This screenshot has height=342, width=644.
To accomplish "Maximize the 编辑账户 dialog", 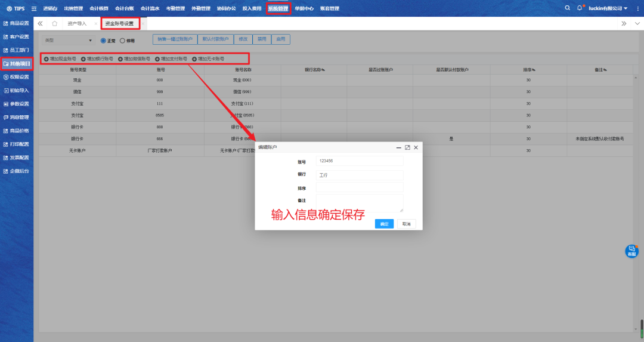I will [407, 147].
